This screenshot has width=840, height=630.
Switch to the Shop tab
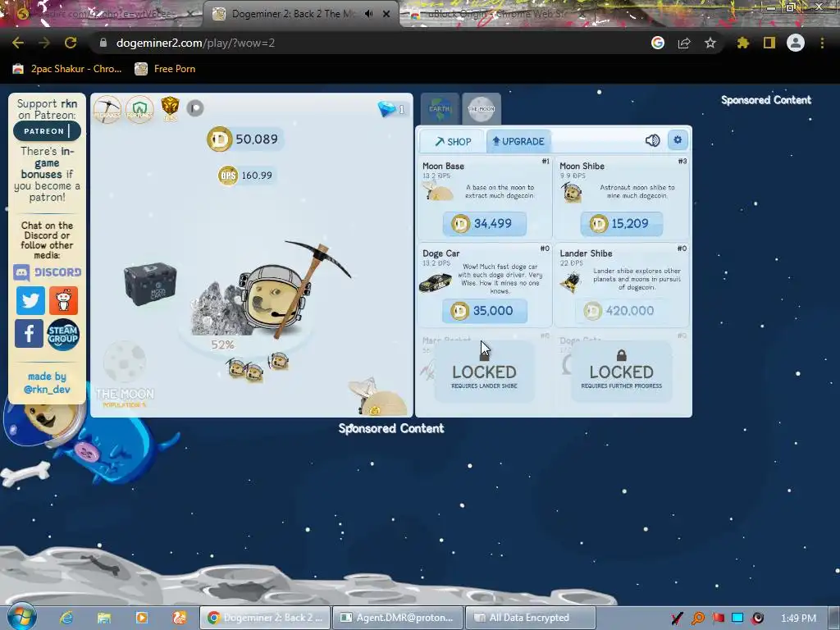click(x=452, y=141)
